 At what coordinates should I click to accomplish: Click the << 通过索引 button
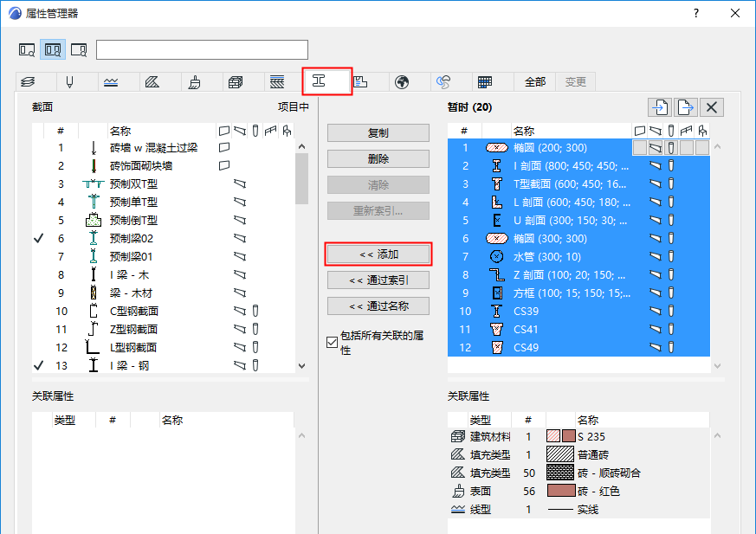tap(378, 280)
